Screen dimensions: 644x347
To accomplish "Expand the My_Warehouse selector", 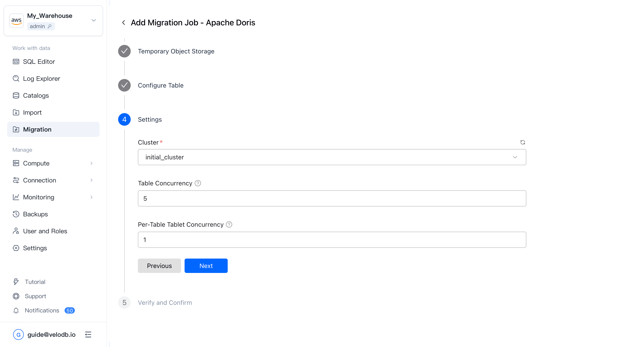I will tap(93, 20).
